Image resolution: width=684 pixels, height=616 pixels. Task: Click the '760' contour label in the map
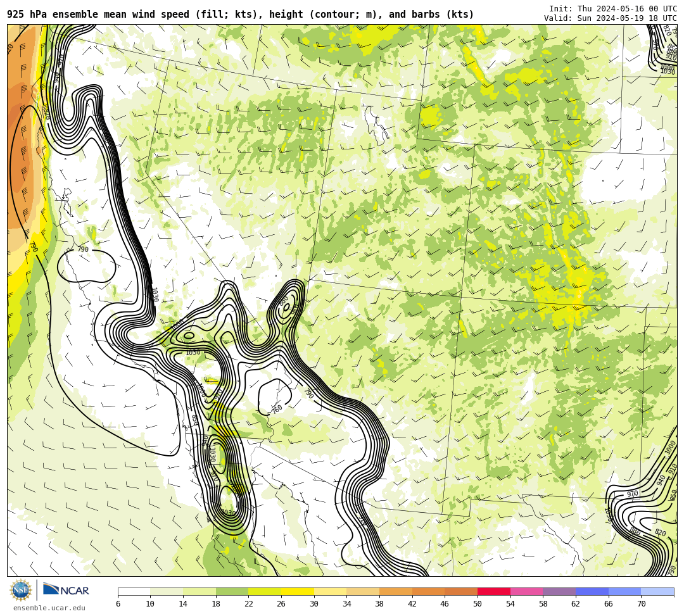pyautogui.click(x=277, y=409)
